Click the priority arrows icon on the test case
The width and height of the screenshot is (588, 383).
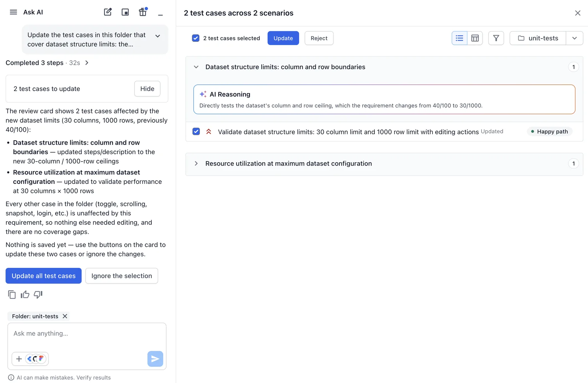(209, 132)
